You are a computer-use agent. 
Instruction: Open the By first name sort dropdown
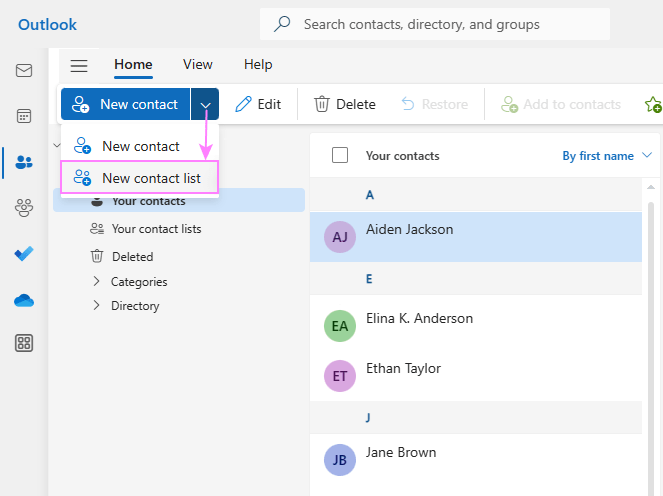607,156
